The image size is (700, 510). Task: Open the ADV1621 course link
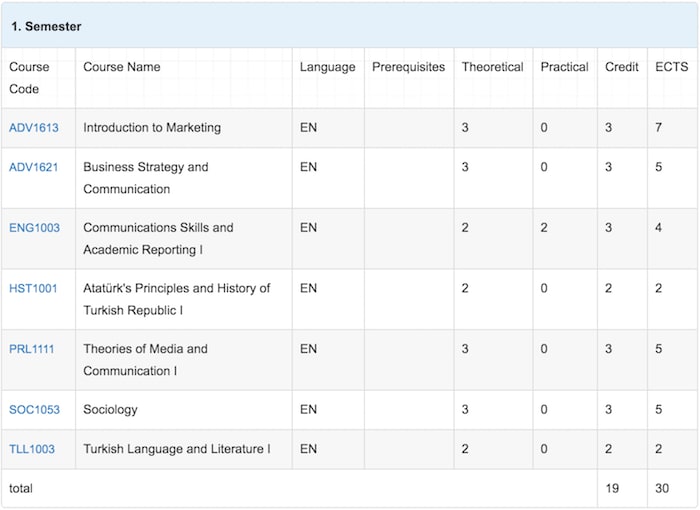point(33,167)
